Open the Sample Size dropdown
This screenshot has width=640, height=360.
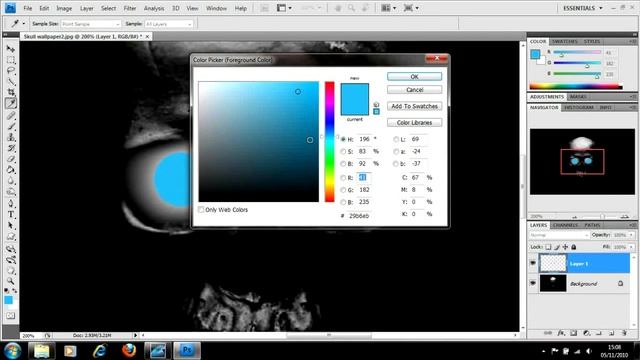91,24
